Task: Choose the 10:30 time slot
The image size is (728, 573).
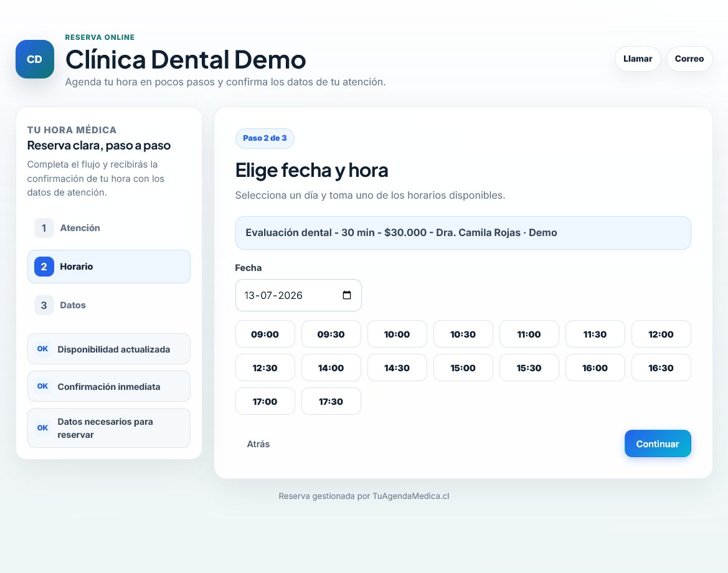Action: click(463, 334)
